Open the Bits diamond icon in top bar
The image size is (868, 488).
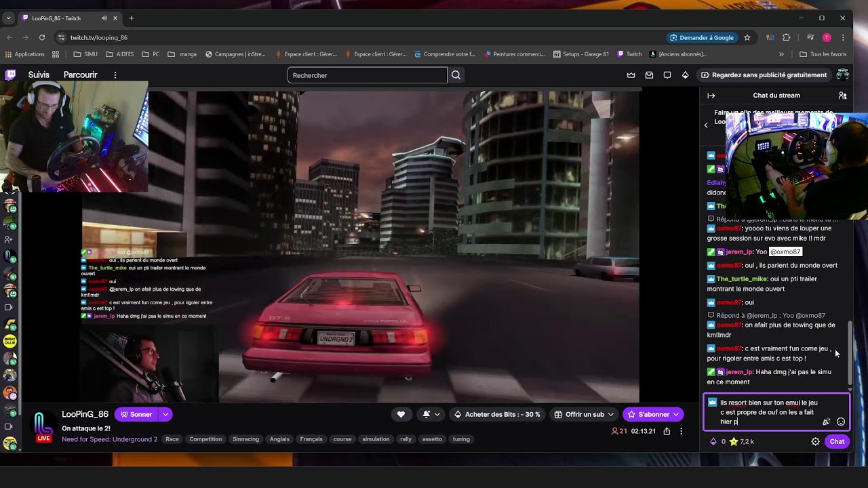(685, 75)
